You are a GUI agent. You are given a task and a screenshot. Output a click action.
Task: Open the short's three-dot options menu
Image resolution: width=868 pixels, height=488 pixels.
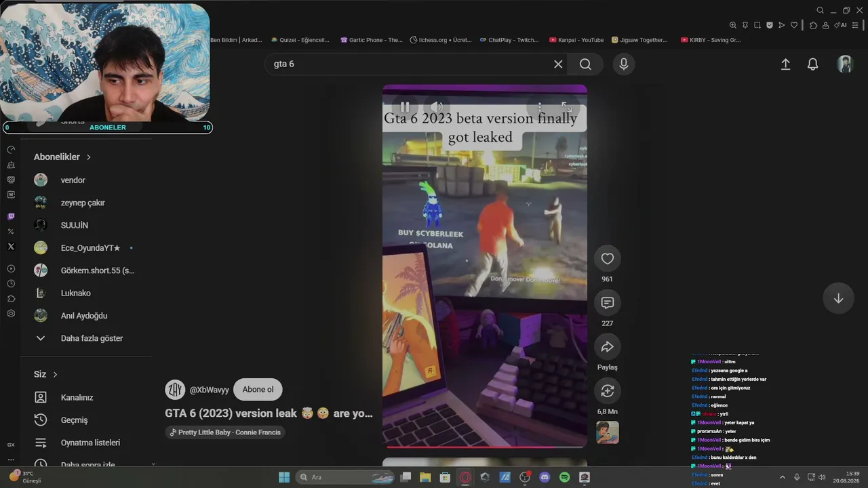click(540, 106)
